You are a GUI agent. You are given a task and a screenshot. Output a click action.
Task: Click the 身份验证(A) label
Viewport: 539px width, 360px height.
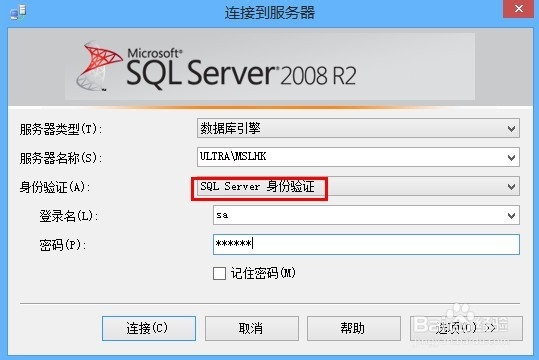pos(55,187)
